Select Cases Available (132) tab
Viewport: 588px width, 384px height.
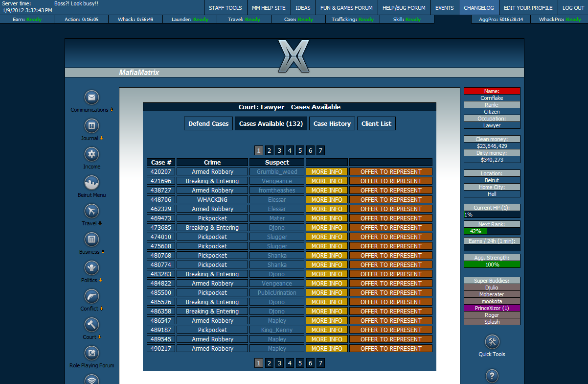coord(271,123)
